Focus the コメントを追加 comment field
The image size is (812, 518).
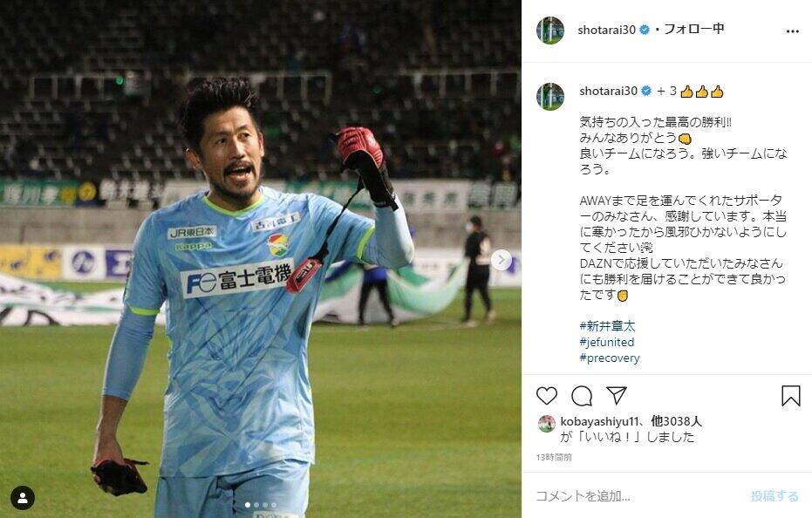637,495
